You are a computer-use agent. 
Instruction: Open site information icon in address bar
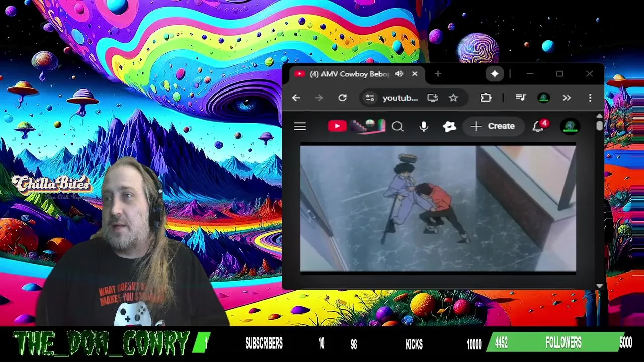pos(370,98)
